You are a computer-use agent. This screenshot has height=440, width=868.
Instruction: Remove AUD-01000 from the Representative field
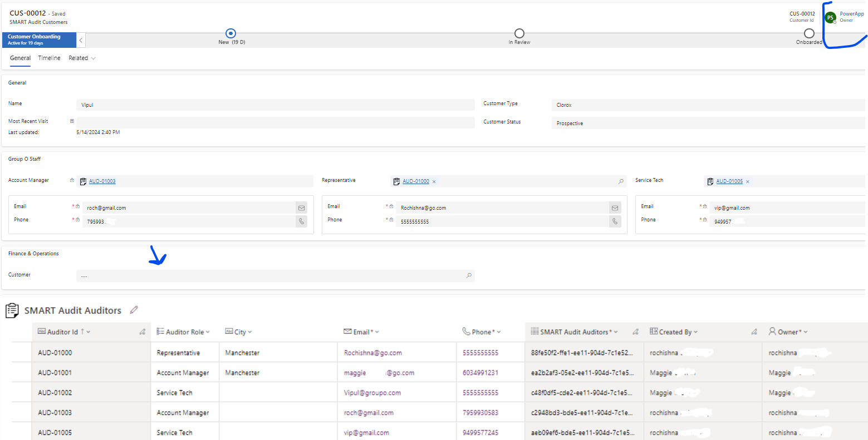point(434,181)
